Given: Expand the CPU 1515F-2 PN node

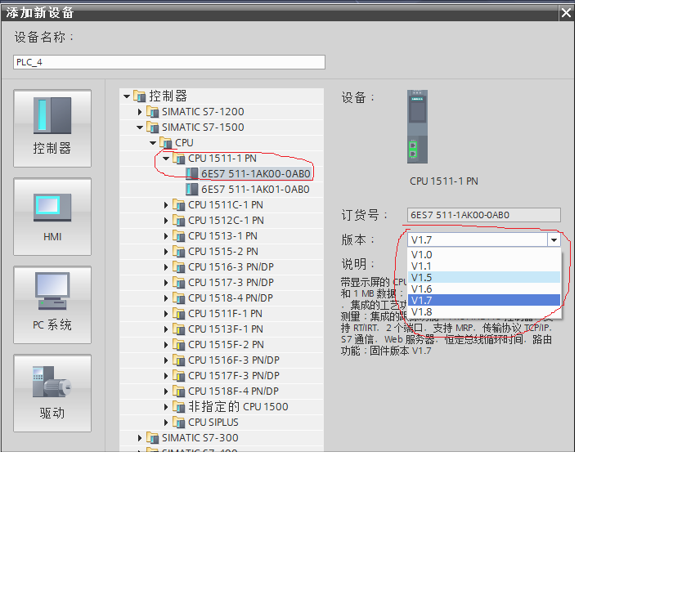Looking at the screenshot, I should click(x=166, y=345).
